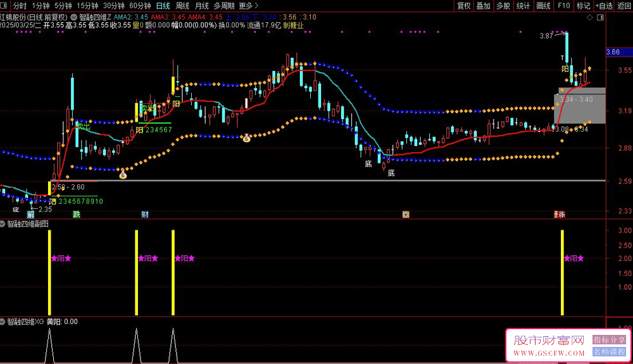Click the 名师课程 button in the ad banner
This screenshot has height=364, width=633.
pos(609,351)
